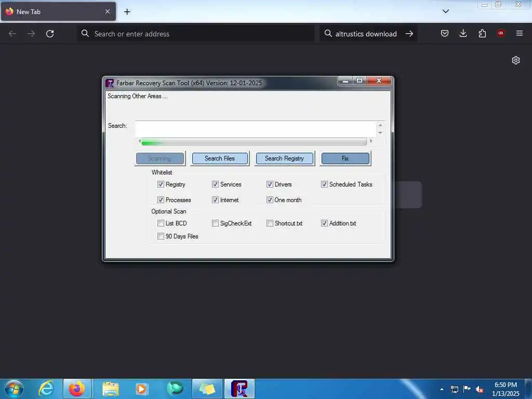Select the New Tab browser tab
Screen dimensions: 532x399
[x=58, y=11]
